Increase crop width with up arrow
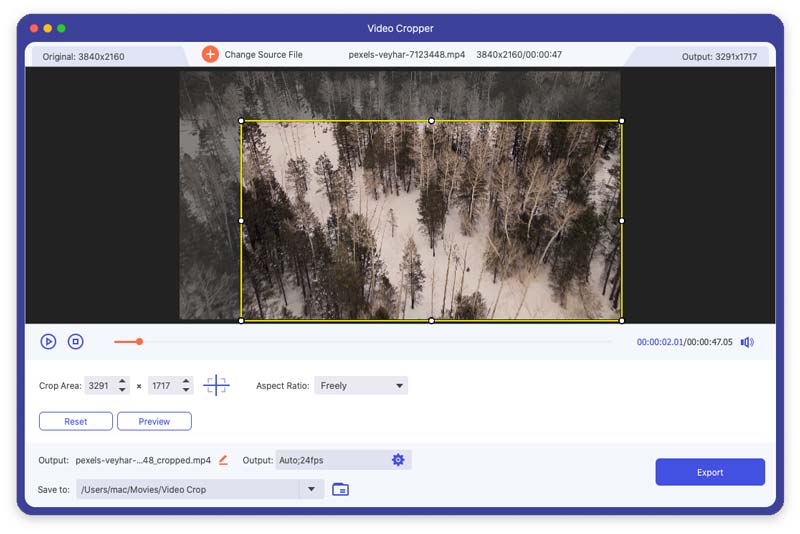The height and width of the screenshot is (534, 800). point(122,381)
